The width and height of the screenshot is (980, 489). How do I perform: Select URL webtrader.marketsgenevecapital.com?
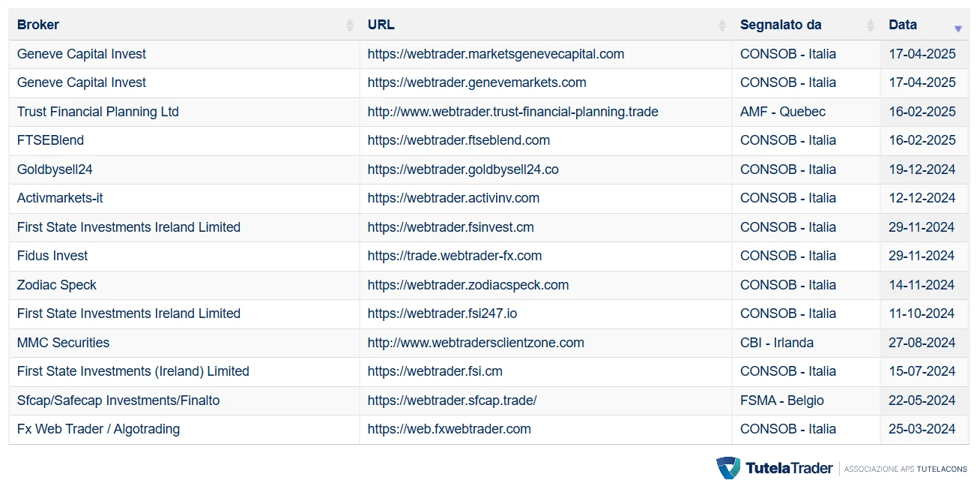click(496, 54)
